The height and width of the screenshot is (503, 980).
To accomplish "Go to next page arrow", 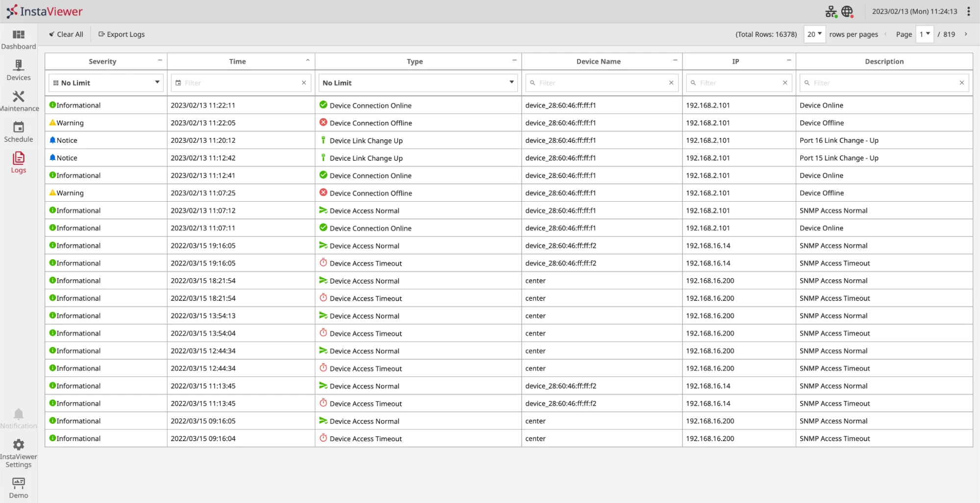I will pos(966,34).
